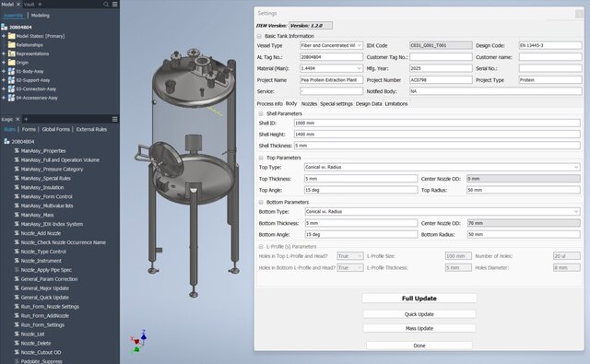Click the Bottom Radius input field
Viewport: 590px width, 364px height.
tap(524, 235)
